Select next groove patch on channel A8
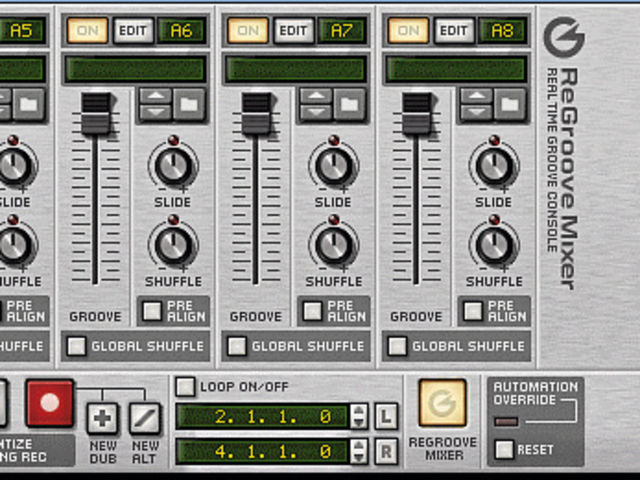 tap(476, 112)
